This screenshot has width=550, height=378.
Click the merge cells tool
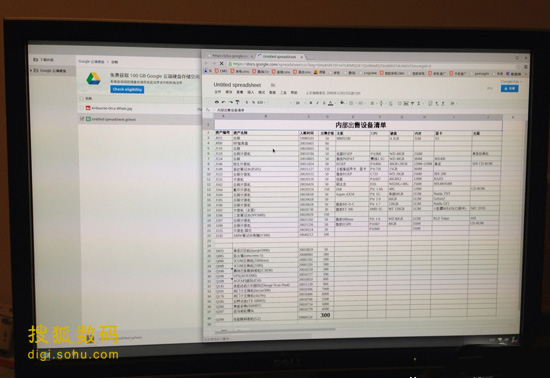[361, 103]
